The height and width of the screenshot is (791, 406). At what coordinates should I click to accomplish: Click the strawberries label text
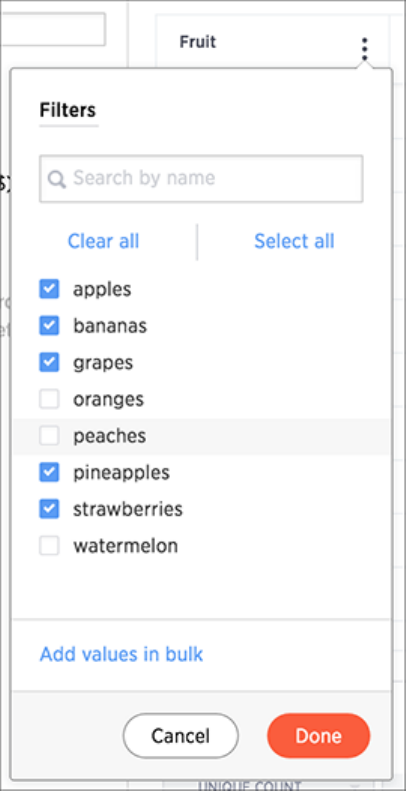(128, 509)
